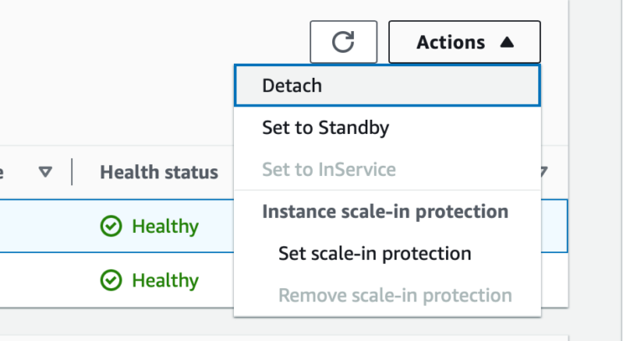The height and width of the screenshot is (341, 644).
Task: Collapse the Actions dropdown menu
Action: pyautogui.click(x=465, y=42)
